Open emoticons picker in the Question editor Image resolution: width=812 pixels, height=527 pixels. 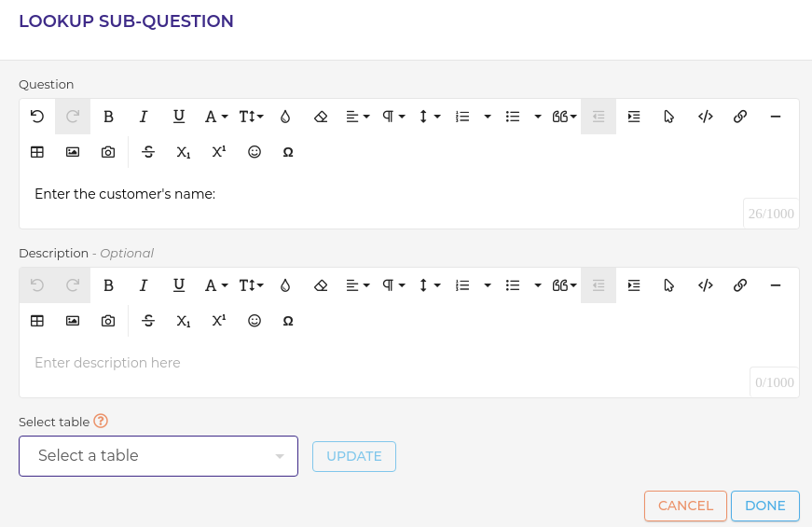click(x=254, y=152)
